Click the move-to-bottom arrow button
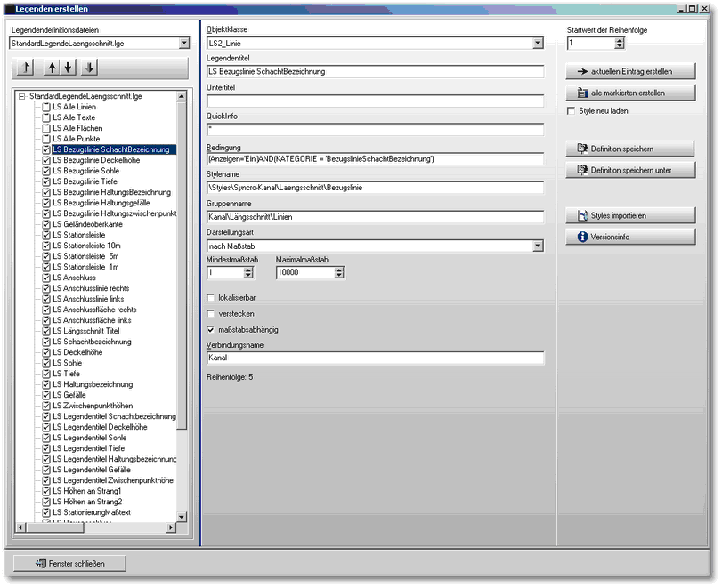Image resolution: width=722 pixels, height=588 pixels. (90, 68)
